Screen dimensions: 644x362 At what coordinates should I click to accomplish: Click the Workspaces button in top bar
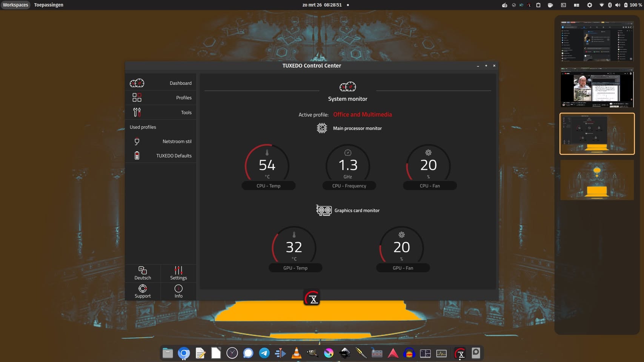(x=15, y=5)
